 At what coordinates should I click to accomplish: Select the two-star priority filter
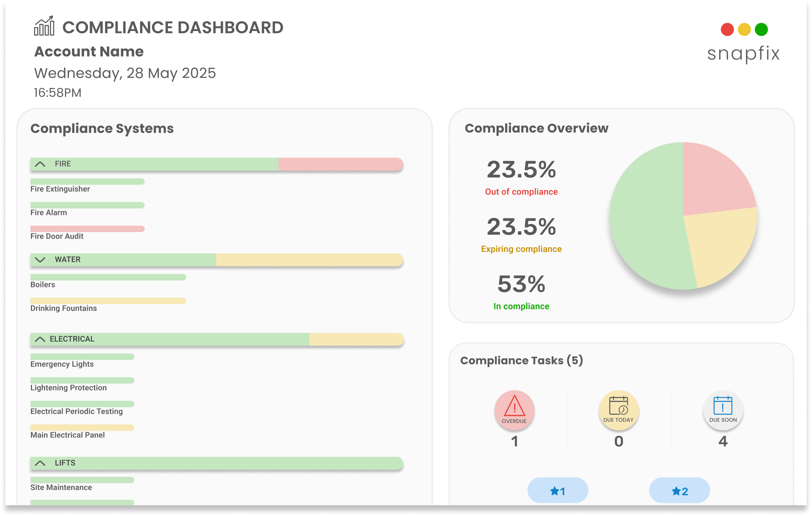pos(679,491)
